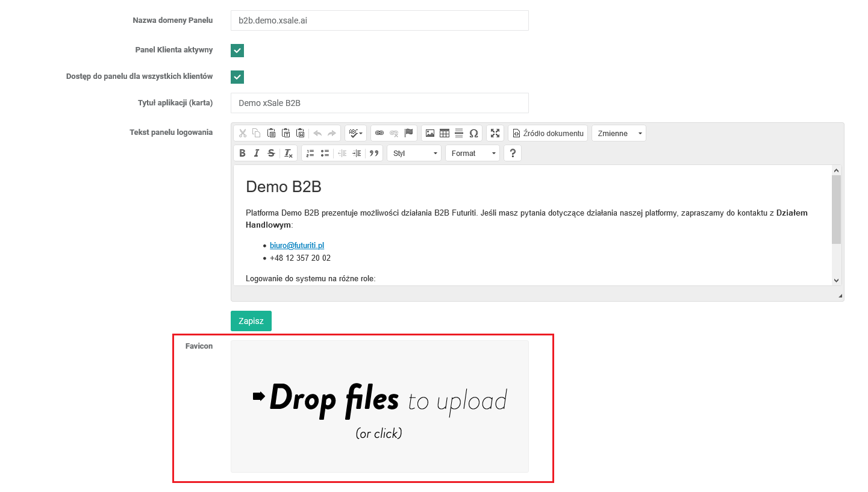Open the spell check options menu
Image resolution: width=868 pixels, height=492 pixels.
[x=355, y=133]
